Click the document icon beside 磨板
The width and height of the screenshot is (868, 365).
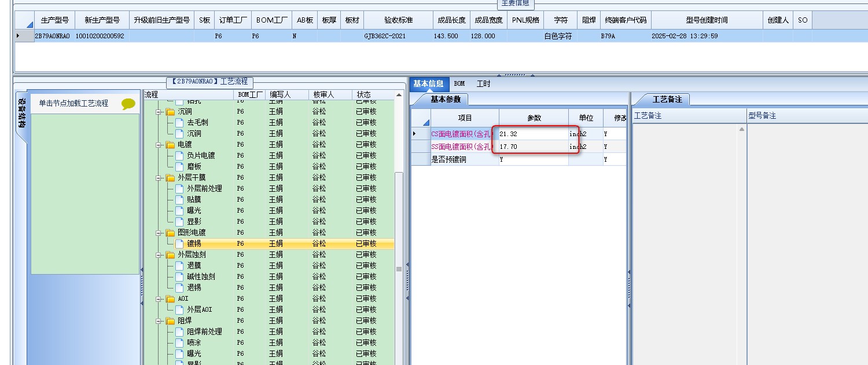click(179, 167)
